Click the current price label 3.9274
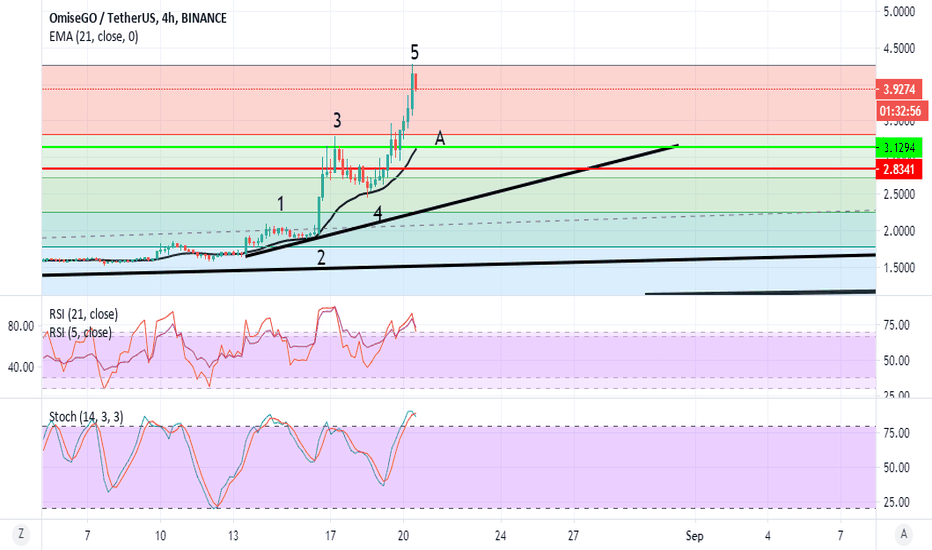The height and width of the screenshot is (550, 932). coord(899,89)
